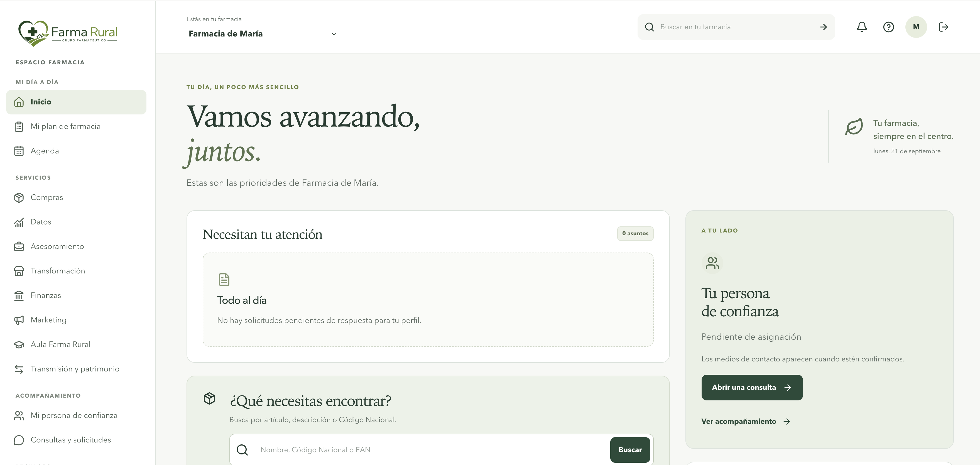This screenshot has height=465, width=980.
Task: Click the Consultas y solicitudes chat icon
Action: pos(19,440)
